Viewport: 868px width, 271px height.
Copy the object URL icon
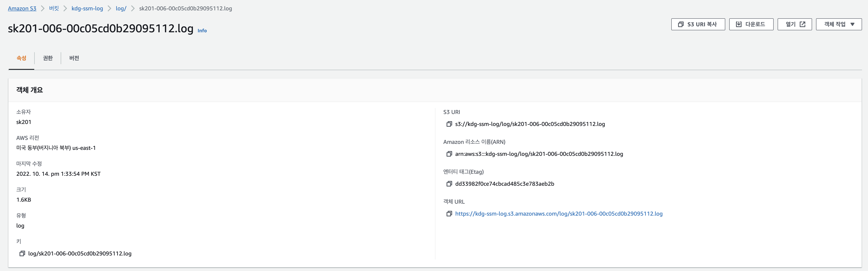pos(449,214)
